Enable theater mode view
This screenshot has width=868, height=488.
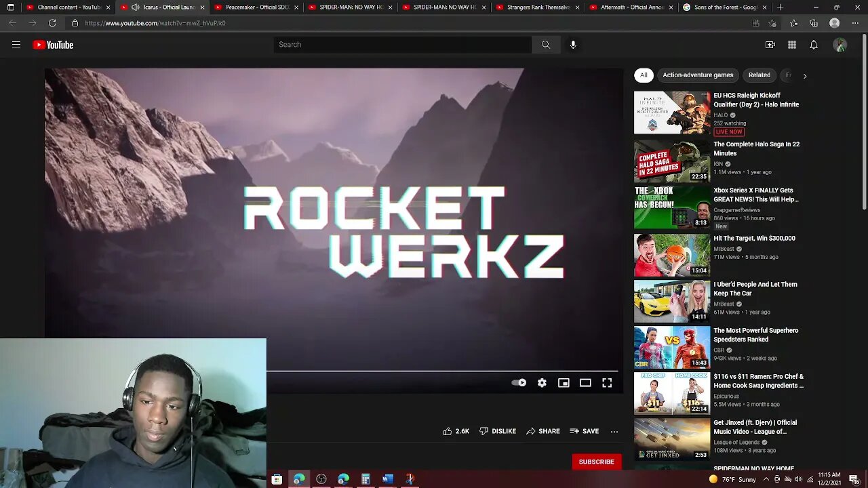tap(585, 383)
